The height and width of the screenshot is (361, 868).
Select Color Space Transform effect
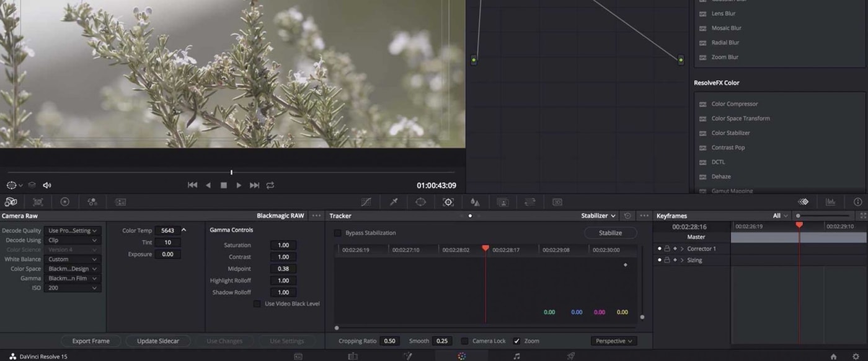740,118
